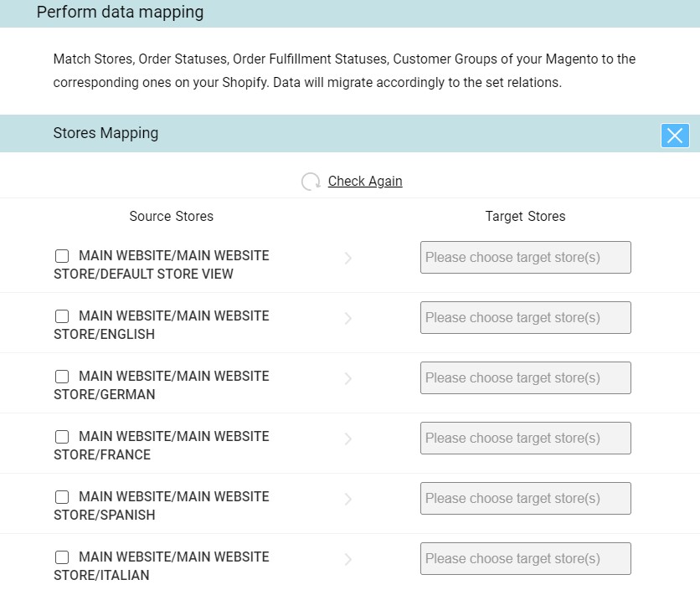Click the Check Again link
Viewport: 700px width, 590px height.
click(365, 182)
